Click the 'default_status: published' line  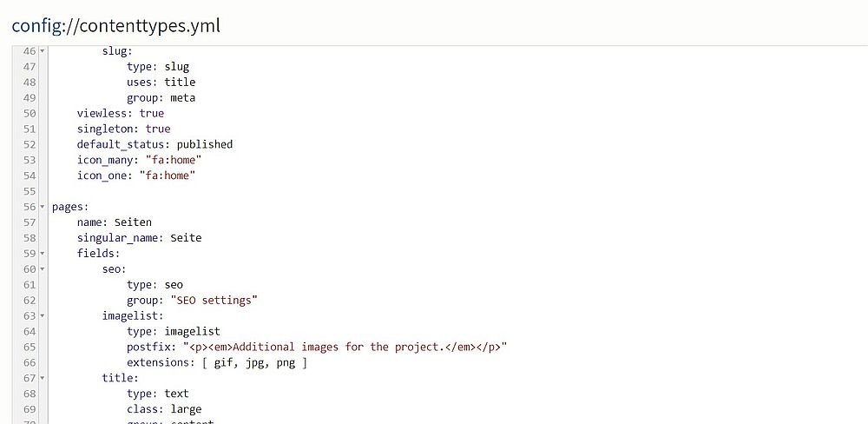tap(155, 144)
